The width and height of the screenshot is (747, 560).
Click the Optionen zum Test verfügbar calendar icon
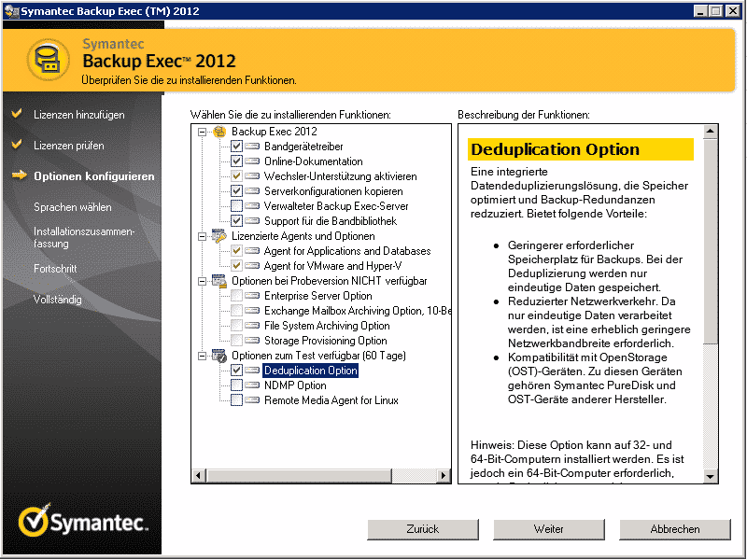click(x=219, y=356)
